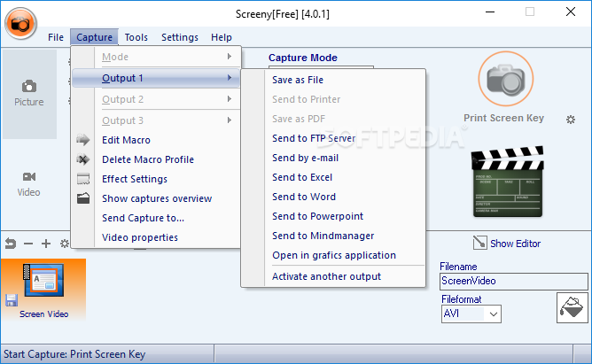
Task: Click the Start Capture status bar text
Action: [74, 354]
